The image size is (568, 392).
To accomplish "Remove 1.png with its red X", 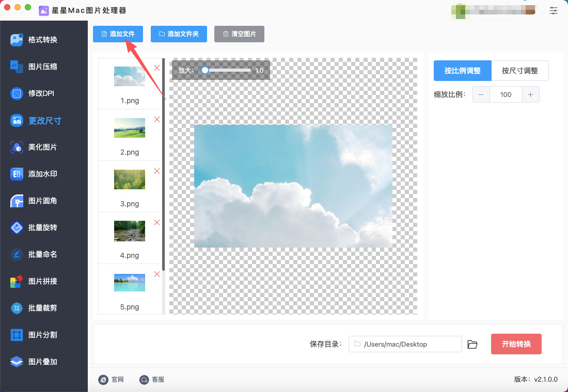I will point(157,68).
